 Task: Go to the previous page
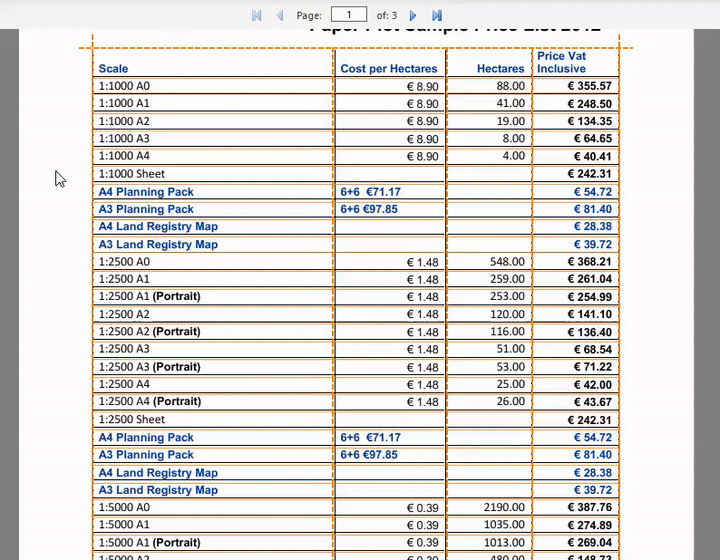(x=280, y=15)
